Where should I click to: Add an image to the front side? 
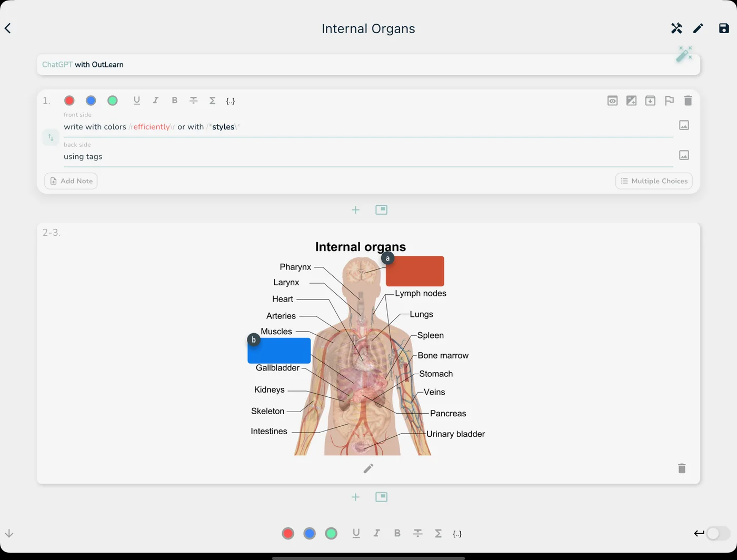click(684, 125)
